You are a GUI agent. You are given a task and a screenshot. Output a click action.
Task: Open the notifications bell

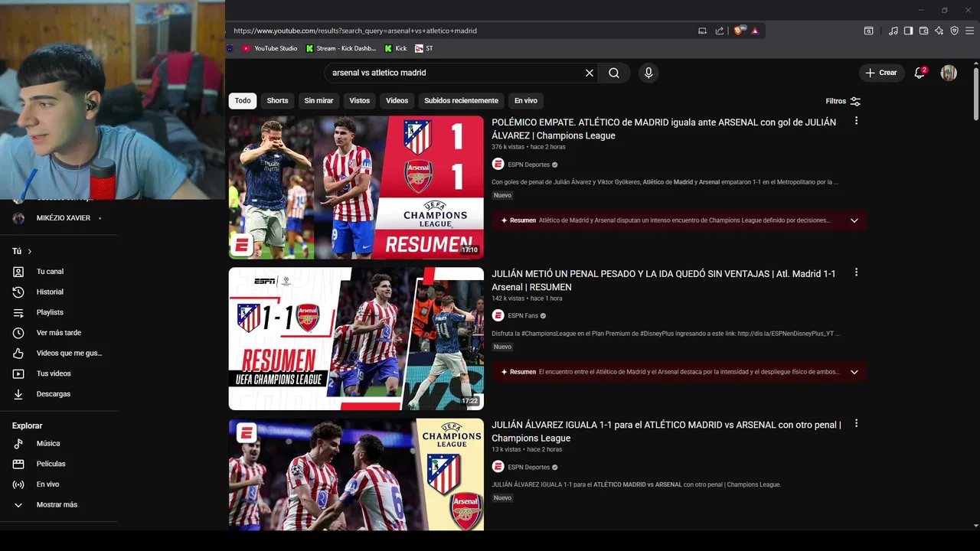click(920, 73)
